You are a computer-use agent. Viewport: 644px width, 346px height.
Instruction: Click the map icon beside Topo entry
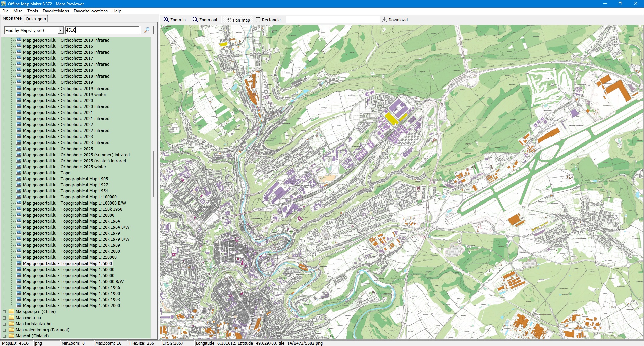pos(19,173)
